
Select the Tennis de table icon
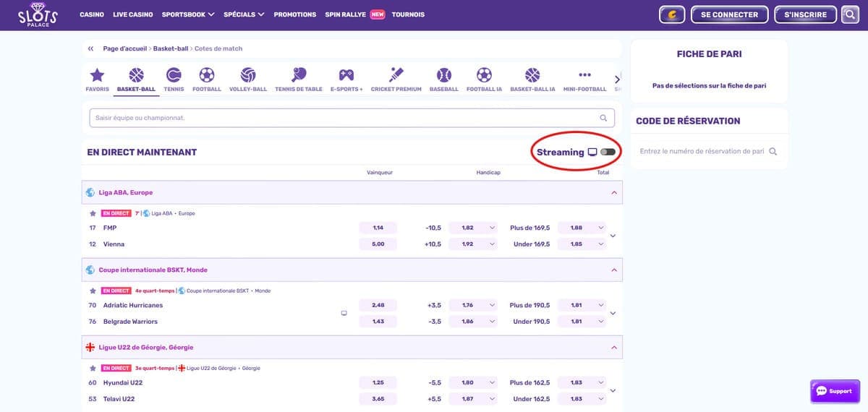pyautogui.click(x=299, y=80)
